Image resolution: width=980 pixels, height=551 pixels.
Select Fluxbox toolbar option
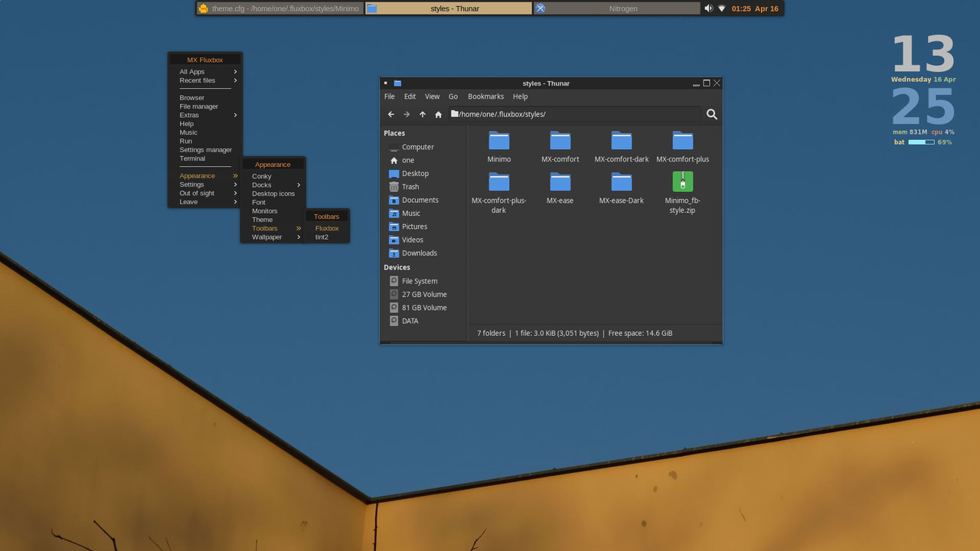(x=328, y=228)
